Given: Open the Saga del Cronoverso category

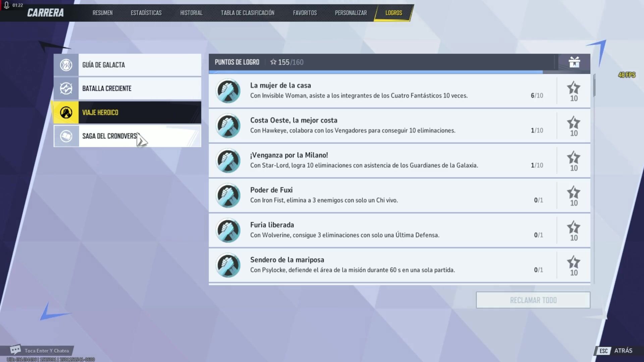Looking at the screenshot, I should 127,136.
